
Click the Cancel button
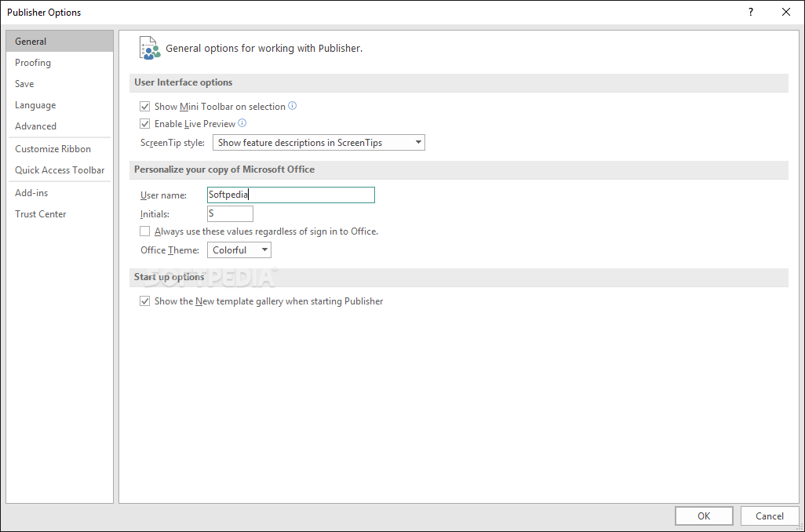coord(770,516)
